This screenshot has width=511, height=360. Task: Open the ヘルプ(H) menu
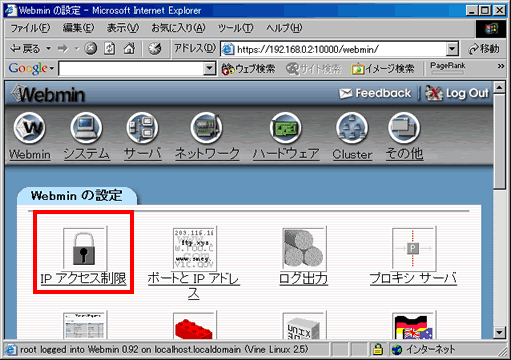click(284, 28)
